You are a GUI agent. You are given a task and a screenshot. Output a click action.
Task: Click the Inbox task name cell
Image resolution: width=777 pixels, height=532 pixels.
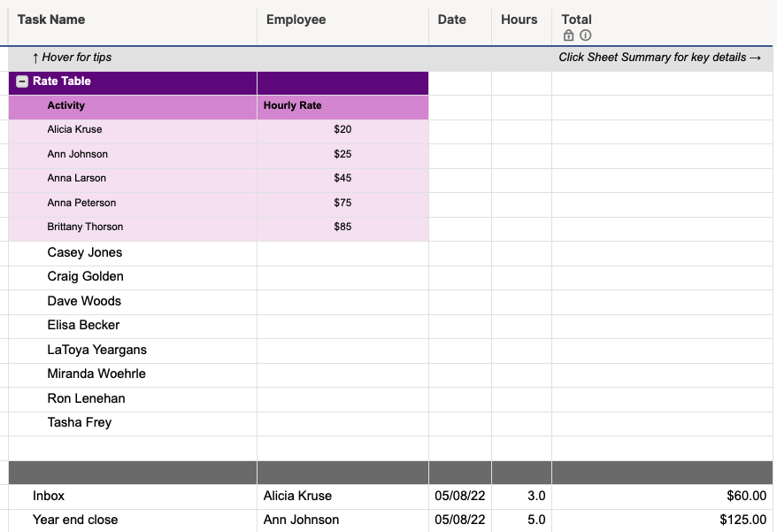49,496
